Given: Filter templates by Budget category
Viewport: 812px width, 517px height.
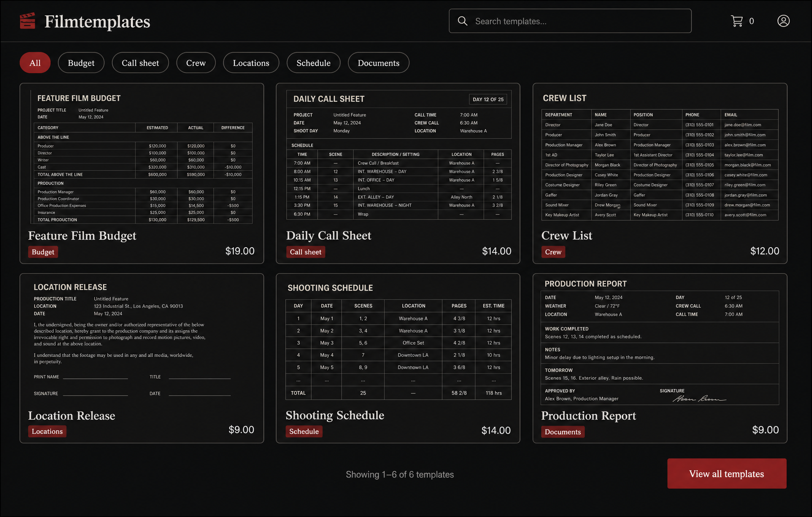Looking at the screenshot, I should click(x=81, y=63).
